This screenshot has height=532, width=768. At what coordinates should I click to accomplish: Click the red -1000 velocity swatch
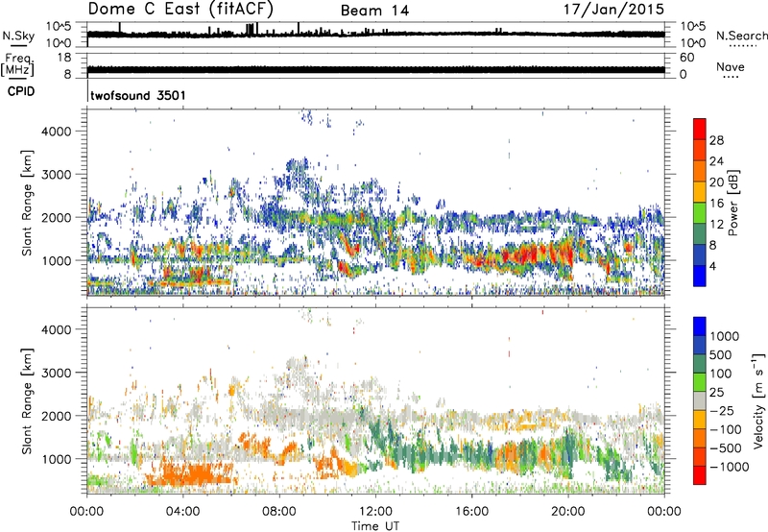coord(700,475)
